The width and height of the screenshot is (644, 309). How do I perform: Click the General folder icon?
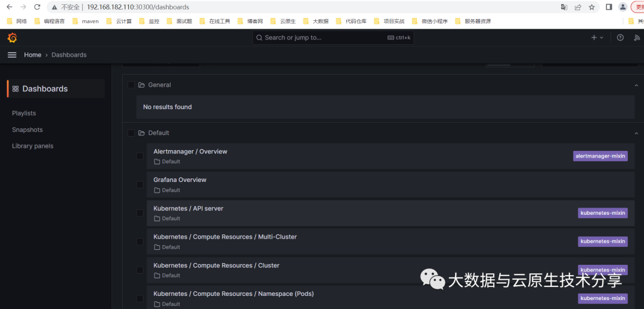[x=142, y=85]
